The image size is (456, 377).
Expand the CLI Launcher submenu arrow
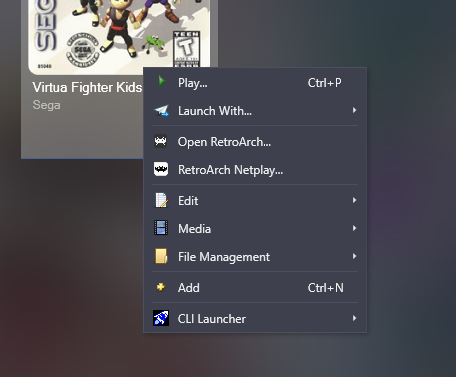(354, 318)
